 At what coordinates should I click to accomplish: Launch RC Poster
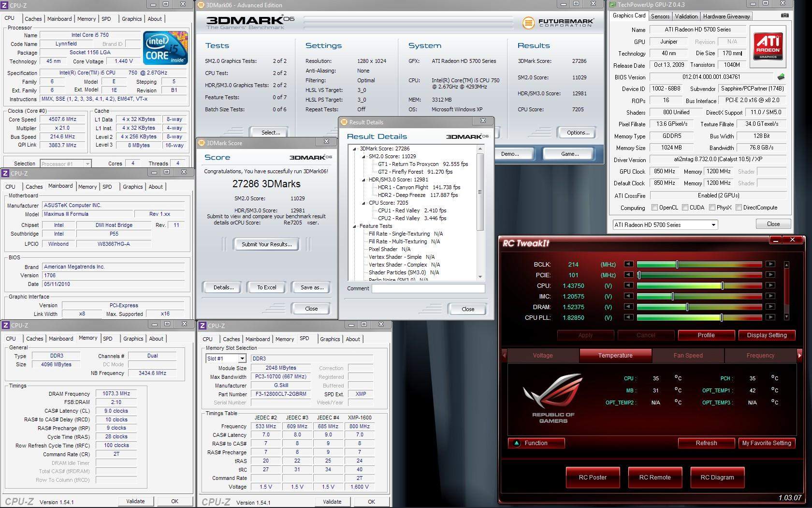[593, 478]
